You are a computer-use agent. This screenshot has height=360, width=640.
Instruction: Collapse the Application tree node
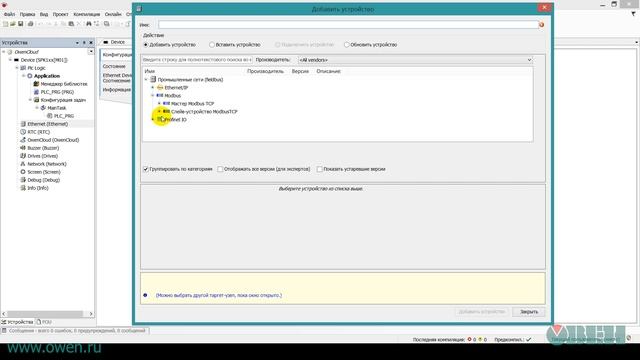click(x=24, y=76)
